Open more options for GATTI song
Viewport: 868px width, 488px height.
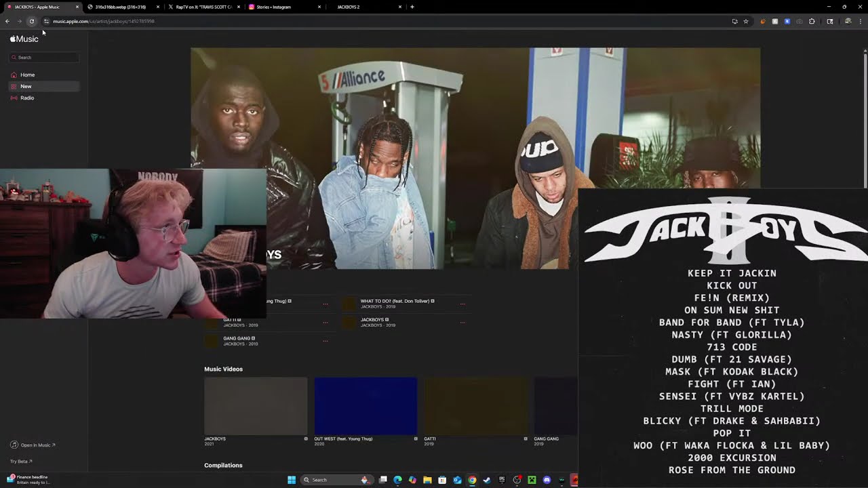coord(325,323)
